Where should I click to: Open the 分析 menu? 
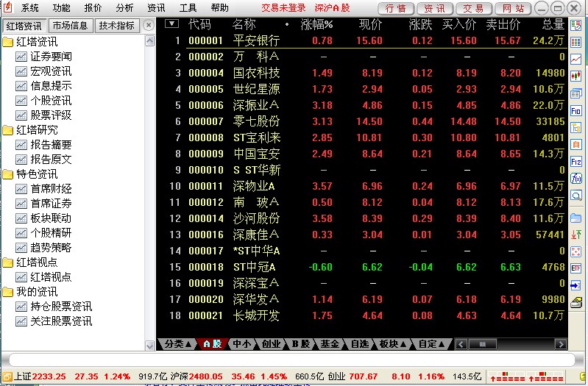tap(124, 8)
